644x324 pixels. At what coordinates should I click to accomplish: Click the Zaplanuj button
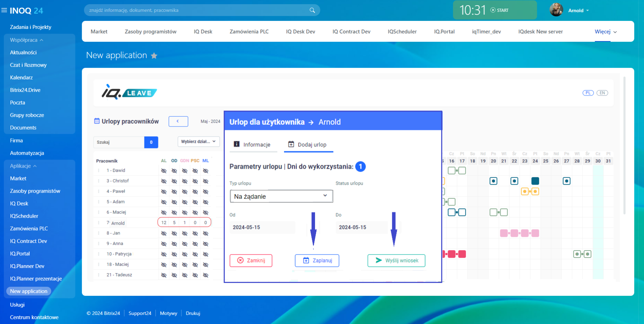(x=317, y=261)
